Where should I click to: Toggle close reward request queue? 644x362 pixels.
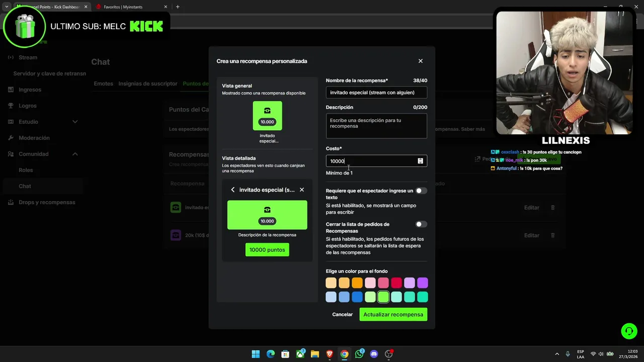tap(421, 224)
